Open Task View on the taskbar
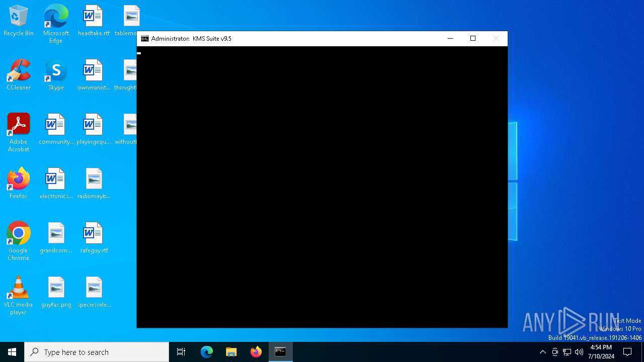The image size is (644, 362). [181, 352]
